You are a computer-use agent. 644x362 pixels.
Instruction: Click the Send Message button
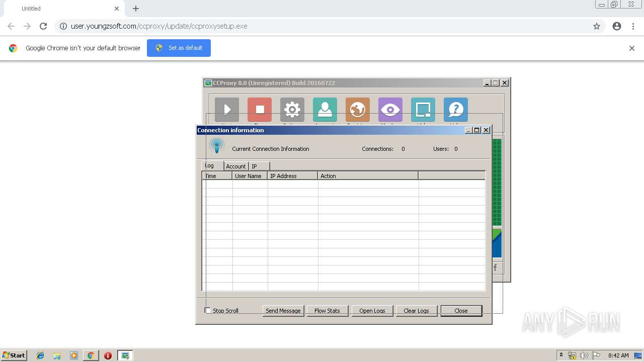283,311
